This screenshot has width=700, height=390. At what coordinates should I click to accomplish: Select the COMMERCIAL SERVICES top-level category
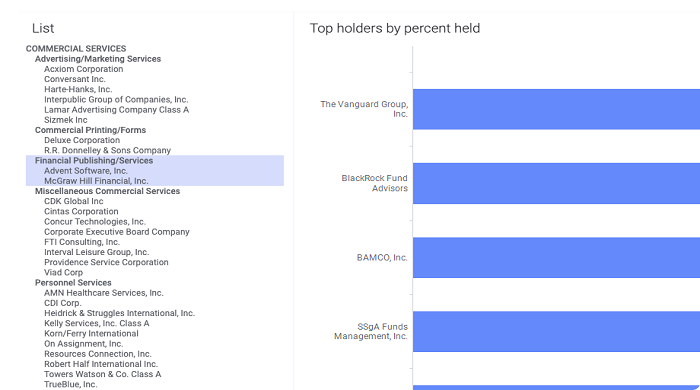[x=76, y=49]
